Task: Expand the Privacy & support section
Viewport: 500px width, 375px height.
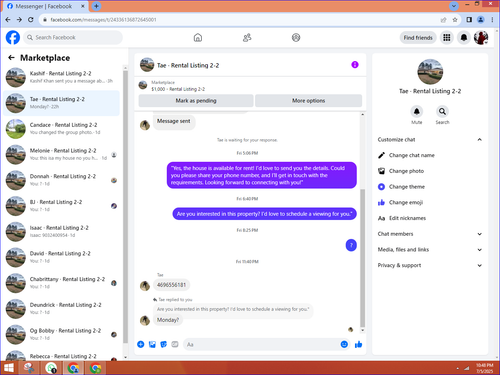Action: 430,265
